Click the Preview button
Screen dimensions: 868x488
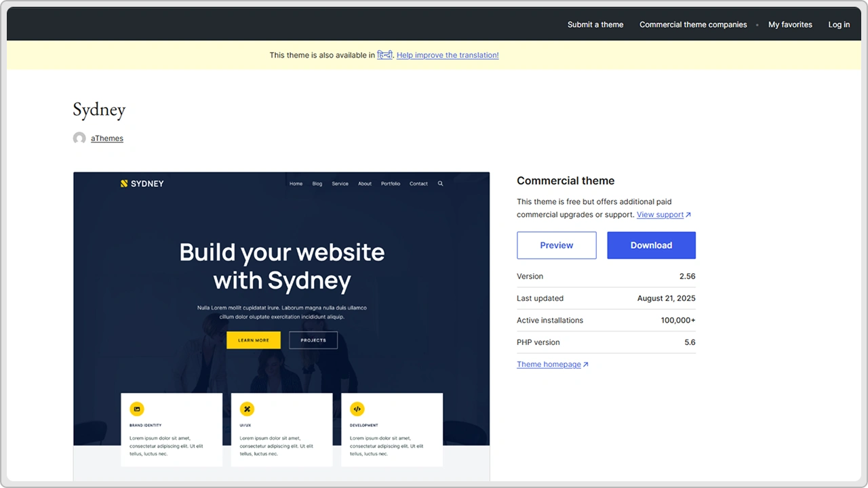point(557,245)
